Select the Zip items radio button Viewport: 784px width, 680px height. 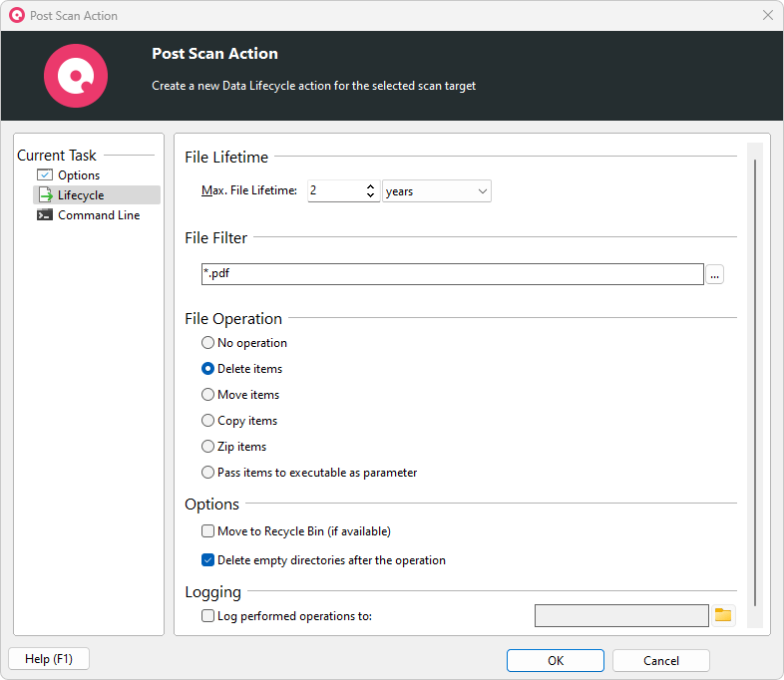208,447
